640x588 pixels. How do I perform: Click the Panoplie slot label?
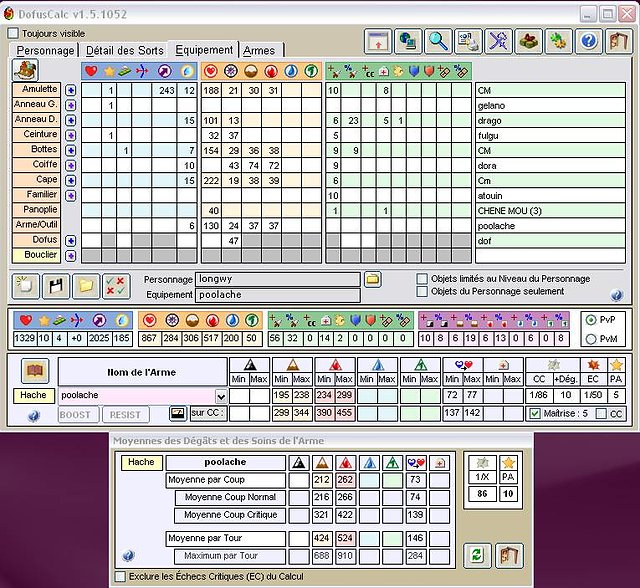(36, 209)
